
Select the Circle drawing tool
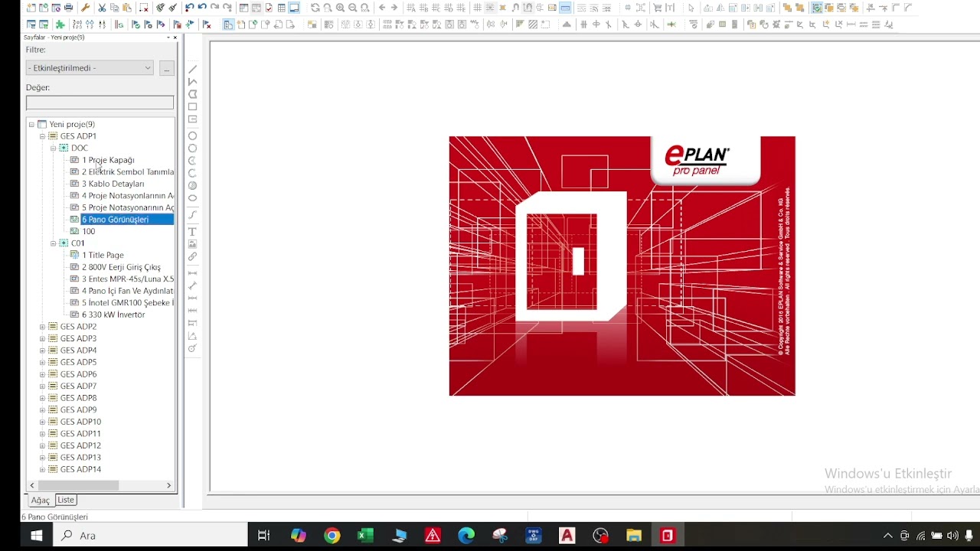[193, 135]
